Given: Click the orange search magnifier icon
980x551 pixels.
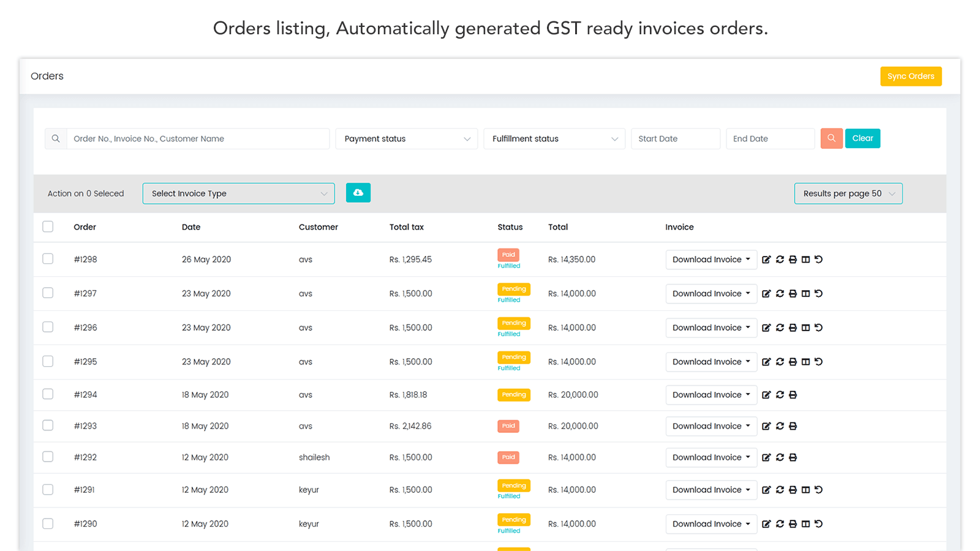Looking at the screenshot, I should click(x=831, y=138).
